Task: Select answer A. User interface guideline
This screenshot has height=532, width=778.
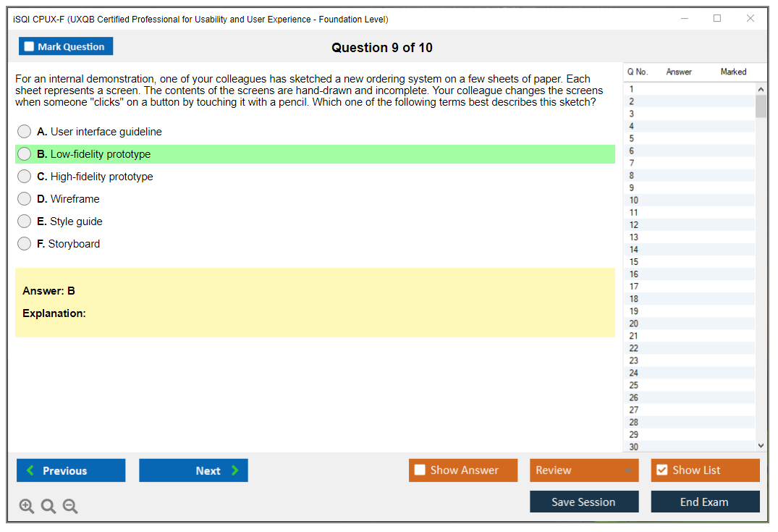Action: (25, 132)
